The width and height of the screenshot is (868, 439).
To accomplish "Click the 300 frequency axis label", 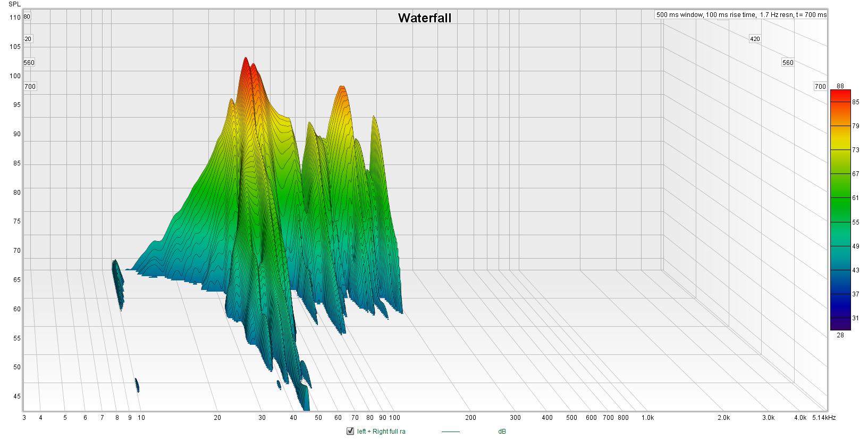I will pos(515,418).
